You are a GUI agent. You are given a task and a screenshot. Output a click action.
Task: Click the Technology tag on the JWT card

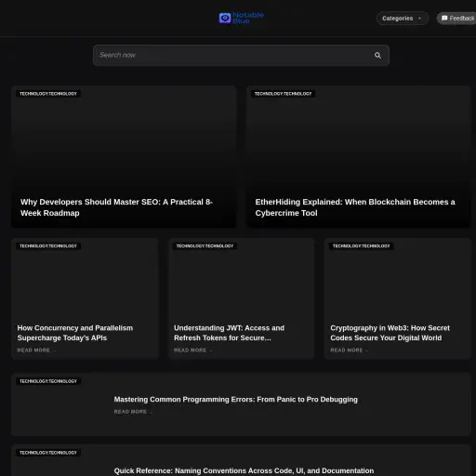point(205,246)
